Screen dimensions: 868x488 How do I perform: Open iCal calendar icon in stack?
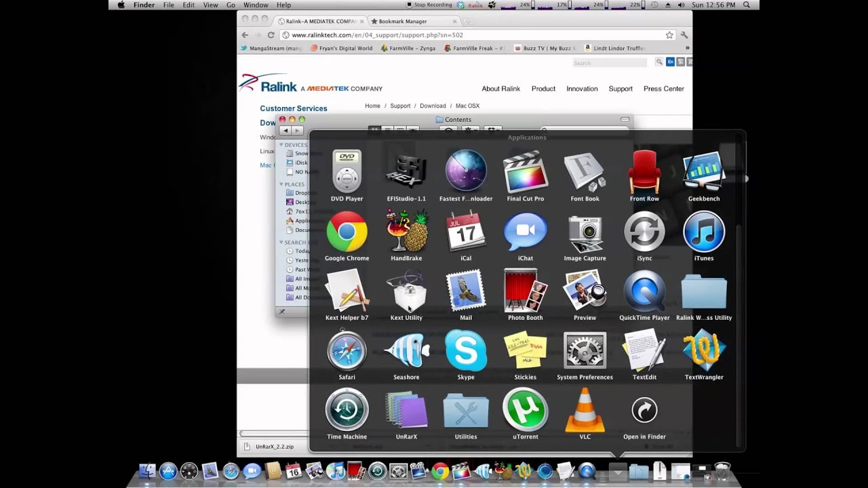tap(466, 231)
